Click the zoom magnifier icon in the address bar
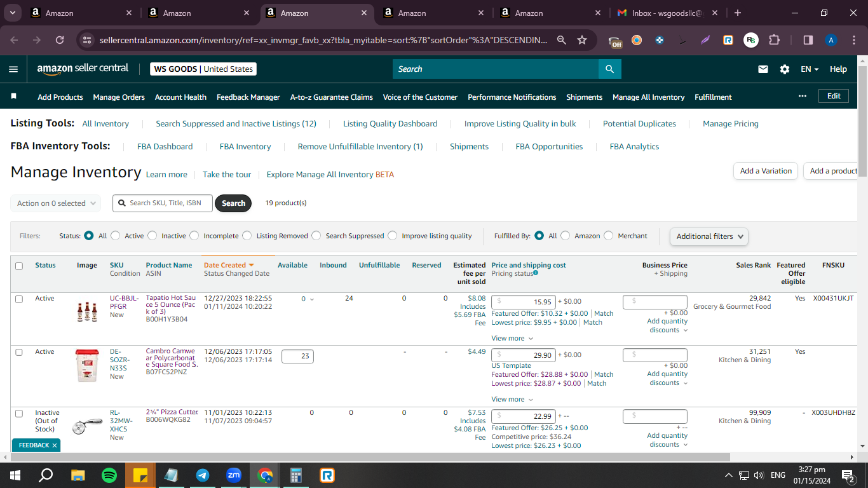868x488 pixels. click(x=562, y=40)
